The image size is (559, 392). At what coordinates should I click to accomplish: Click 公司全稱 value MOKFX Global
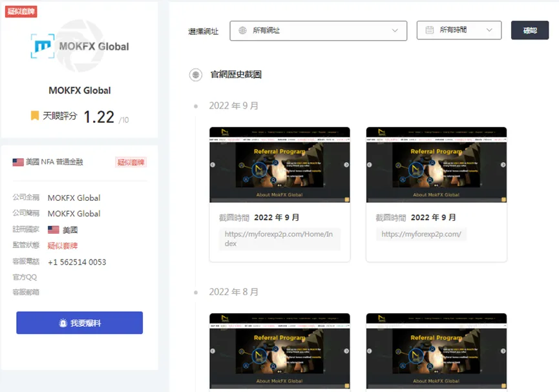[74, 198]
